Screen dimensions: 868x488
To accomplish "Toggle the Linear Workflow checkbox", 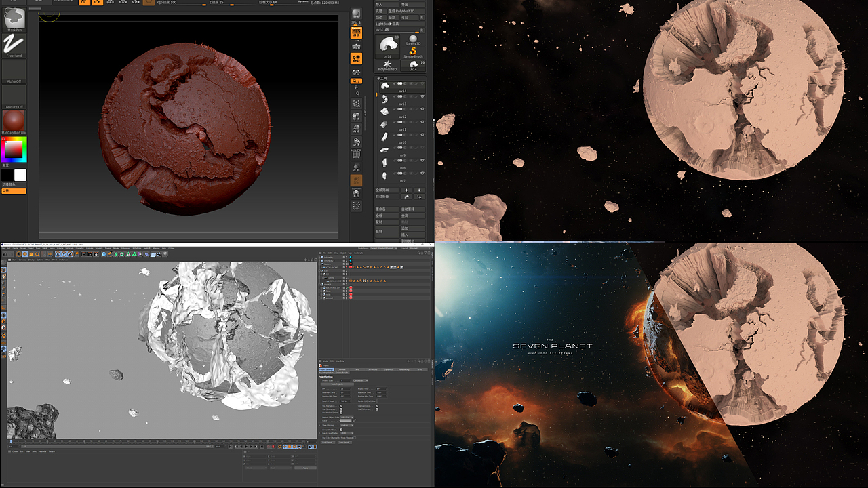I will point(341,430).
